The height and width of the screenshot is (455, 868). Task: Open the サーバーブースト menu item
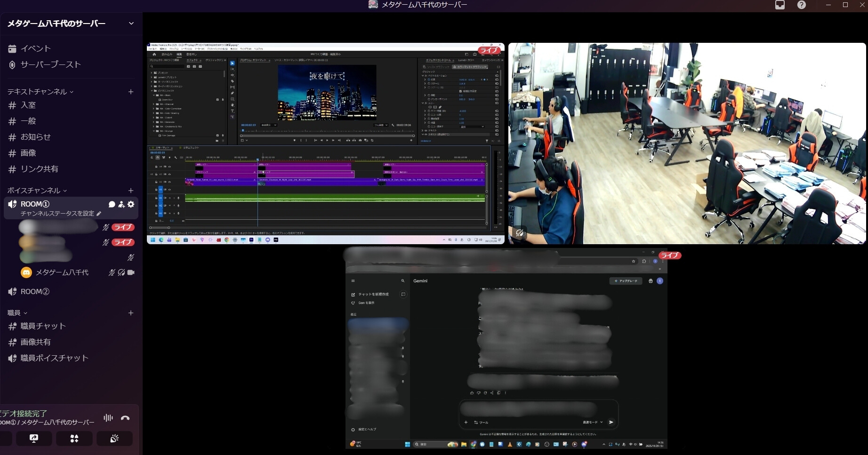(50, 64)
